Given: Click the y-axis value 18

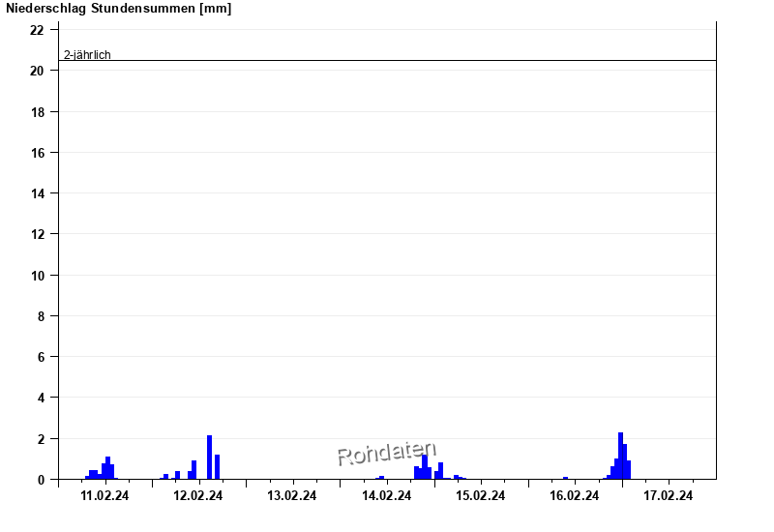Looking at the screenshot, I should [37, 112].
